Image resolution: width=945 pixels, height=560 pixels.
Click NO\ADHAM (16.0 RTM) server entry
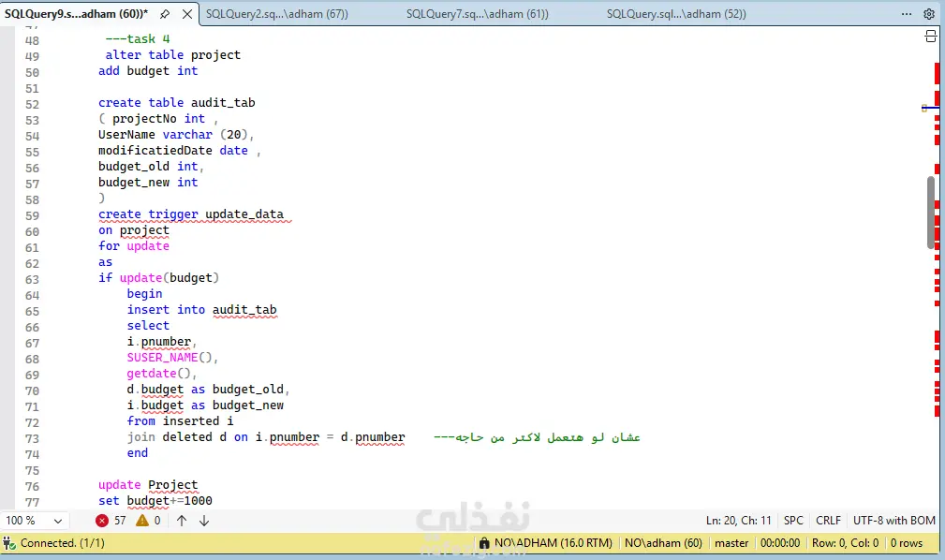pyautogui.click(x=554, y=543)
